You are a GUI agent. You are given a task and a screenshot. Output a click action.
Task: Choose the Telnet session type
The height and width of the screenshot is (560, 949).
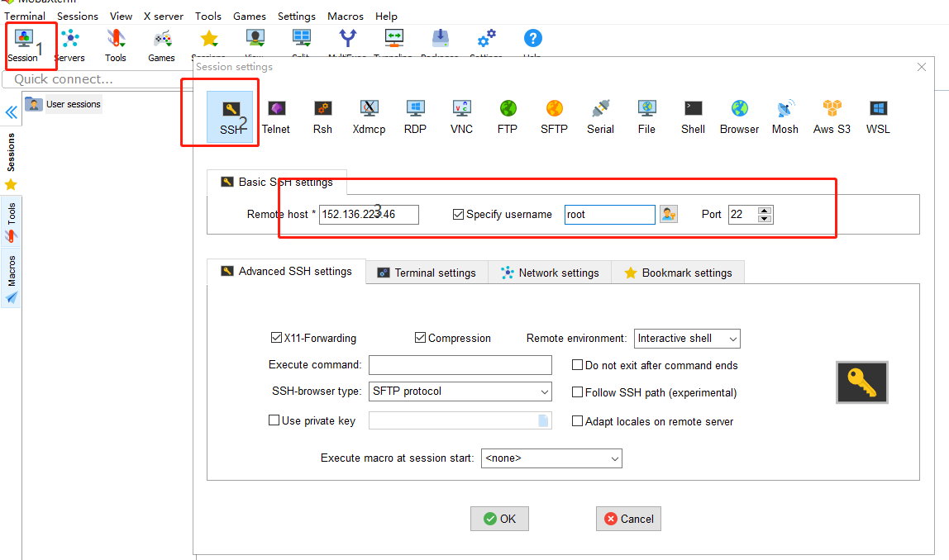click(276, 117)
